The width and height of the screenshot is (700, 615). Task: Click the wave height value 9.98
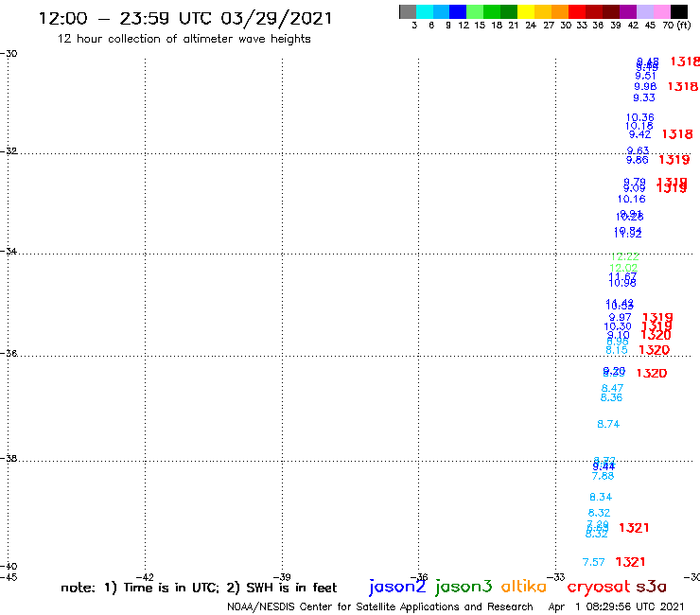(645, 86)
